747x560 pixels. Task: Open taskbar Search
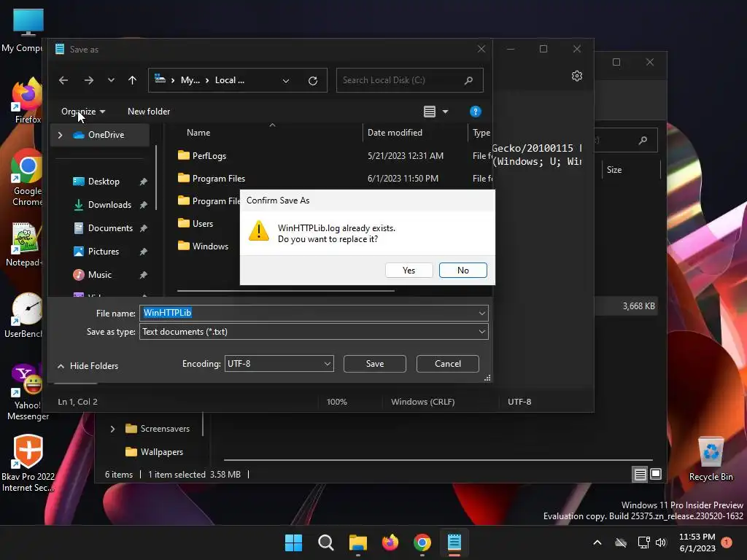(x=326, y=542)
